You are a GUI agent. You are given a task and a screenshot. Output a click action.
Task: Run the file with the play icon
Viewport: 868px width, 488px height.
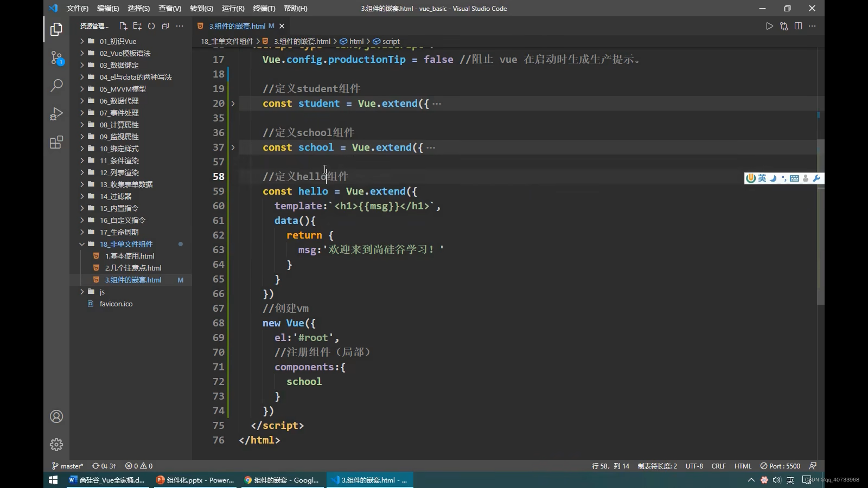(769, 26)
